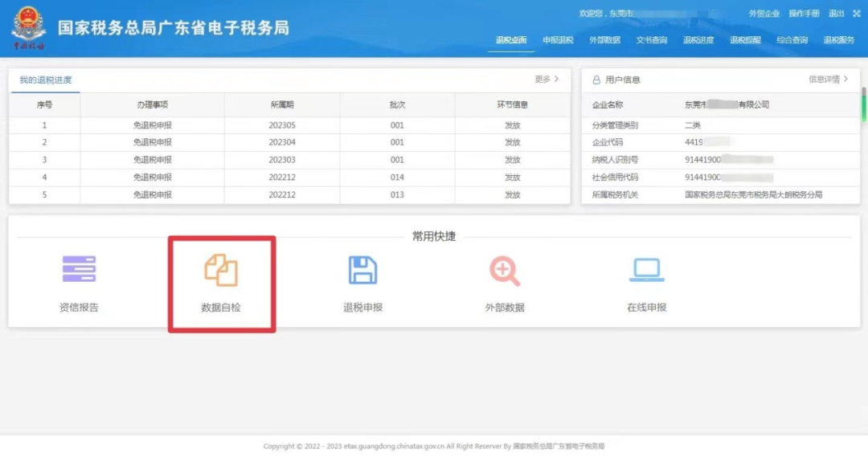The height and width of the screenshot is (457, 868).
Task: Click the 国家税务总局广东省电子税务局 title
Action: (x=174, y=27)
